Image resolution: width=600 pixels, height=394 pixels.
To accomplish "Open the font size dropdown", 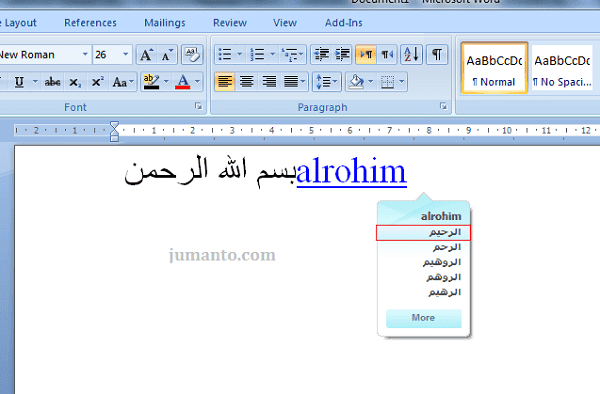I will point(126,55).
